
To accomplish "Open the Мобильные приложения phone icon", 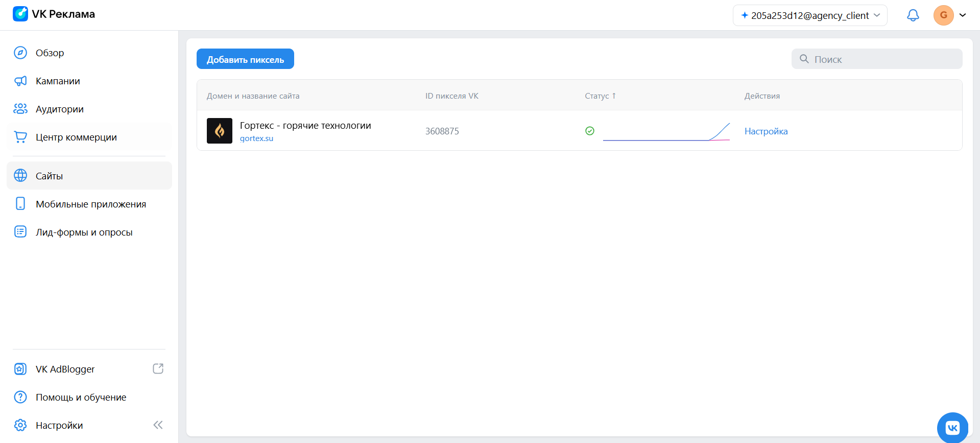I will (x=20, y=204).
